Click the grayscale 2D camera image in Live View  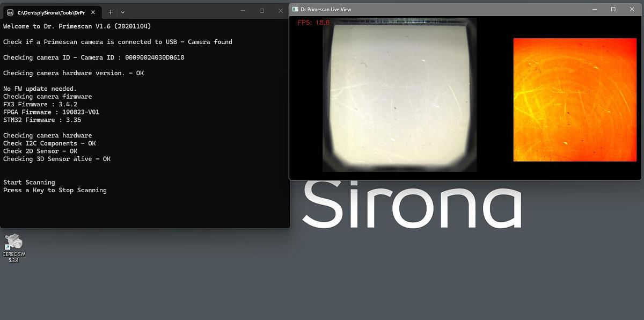coord(399,94)
